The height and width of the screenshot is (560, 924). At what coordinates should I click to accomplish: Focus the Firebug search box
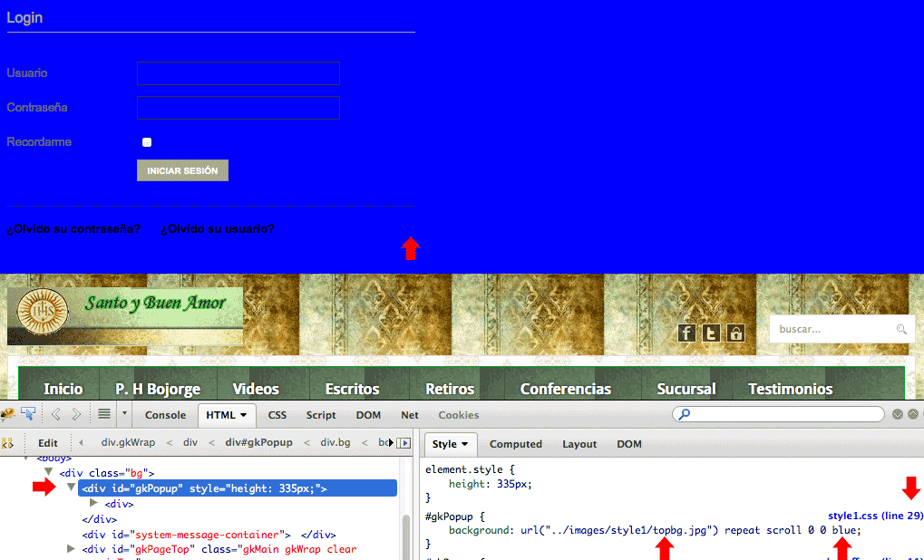[778, 414]
